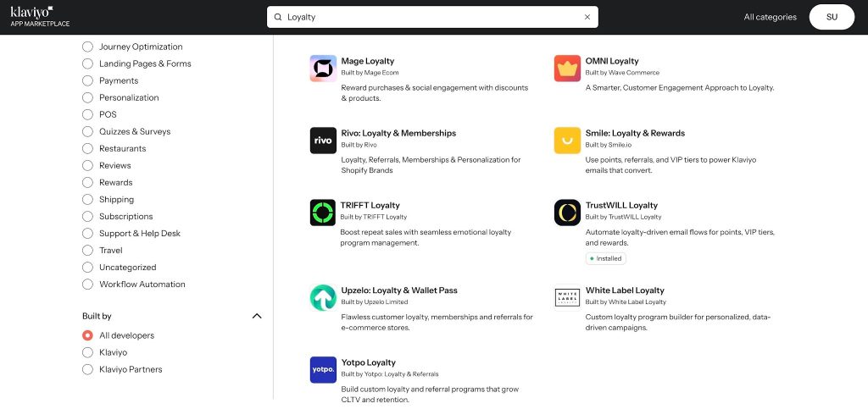Click 'Built by Upzelo Limited' text
The width and height of the screenshot is (868, 420).
(x=374, y=302)
